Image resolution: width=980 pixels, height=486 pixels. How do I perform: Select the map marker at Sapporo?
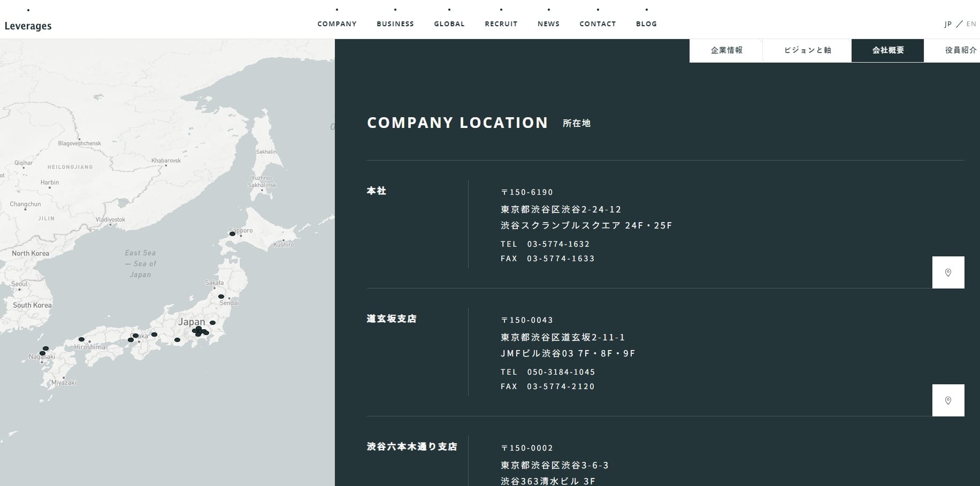pos(232,234)
